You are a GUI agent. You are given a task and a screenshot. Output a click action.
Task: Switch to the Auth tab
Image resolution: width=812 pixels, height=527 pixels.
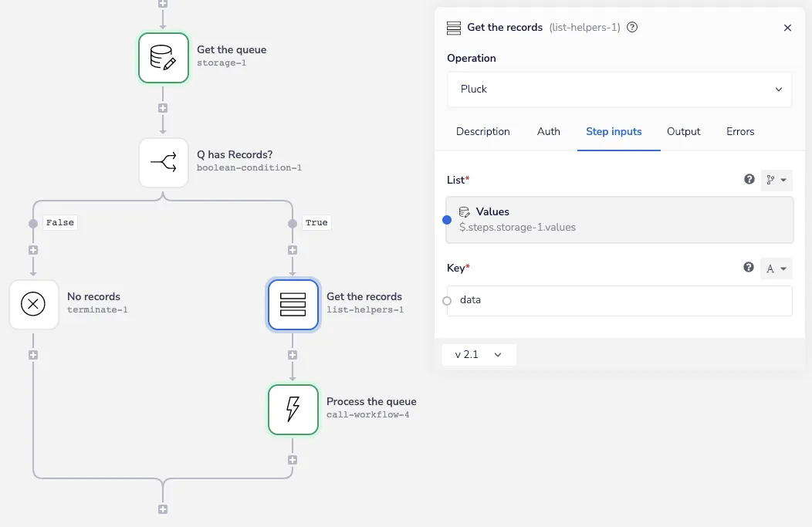549,131
